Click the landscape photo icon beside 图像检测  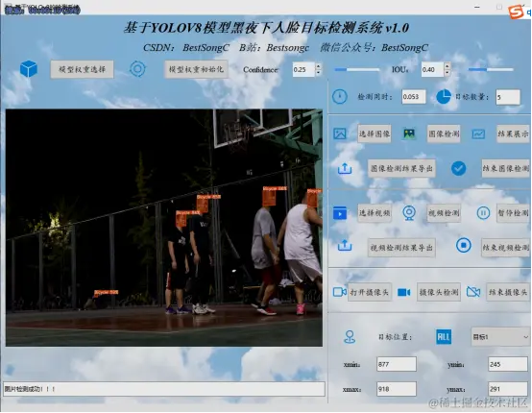tap(409, 134)
